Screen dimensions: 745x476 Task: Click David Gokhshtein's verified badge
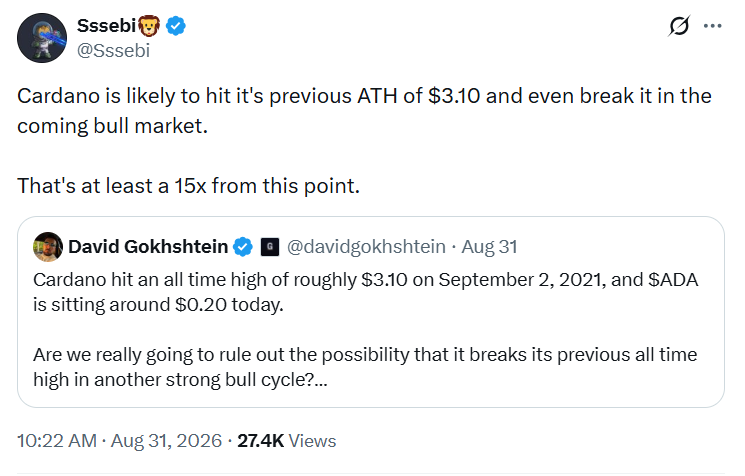pos(243,247)
